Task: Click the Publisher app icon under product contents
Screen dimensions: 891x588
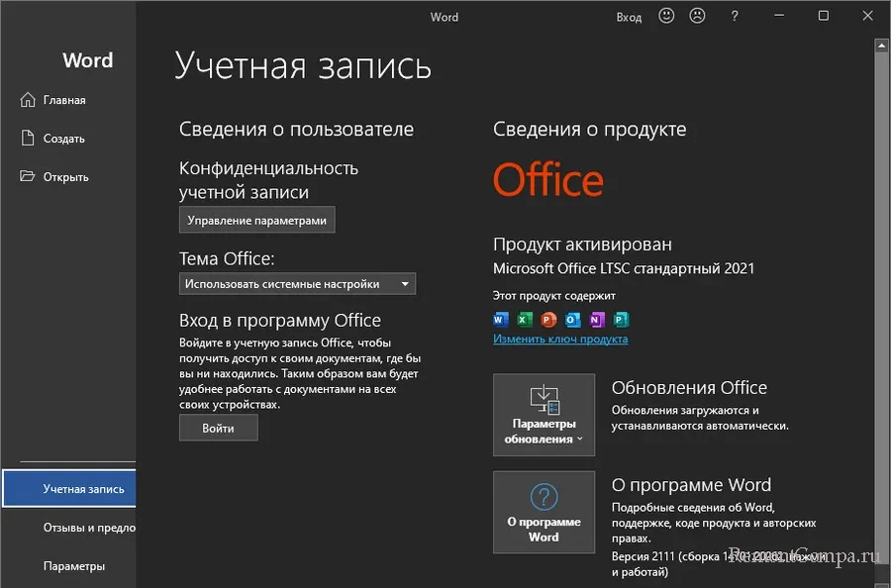Action: coord(621,320)
